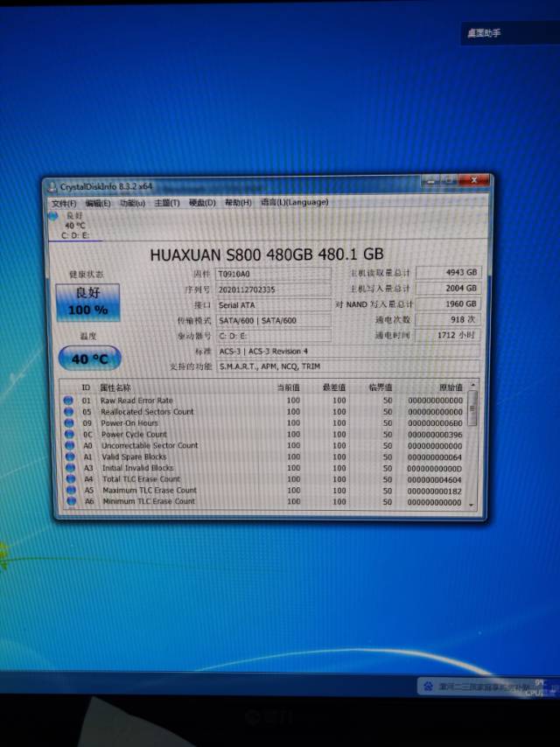560x747 pixels.
Task: Click the 40 °C temperature button
Action: coord(89,359)
